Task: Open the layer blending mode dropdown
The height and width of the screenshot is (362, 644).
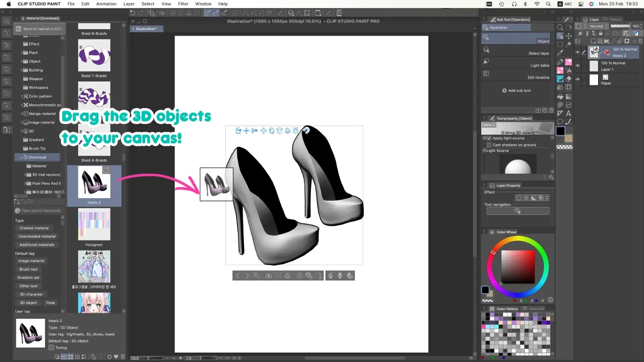Action: (x=598, y=26)
